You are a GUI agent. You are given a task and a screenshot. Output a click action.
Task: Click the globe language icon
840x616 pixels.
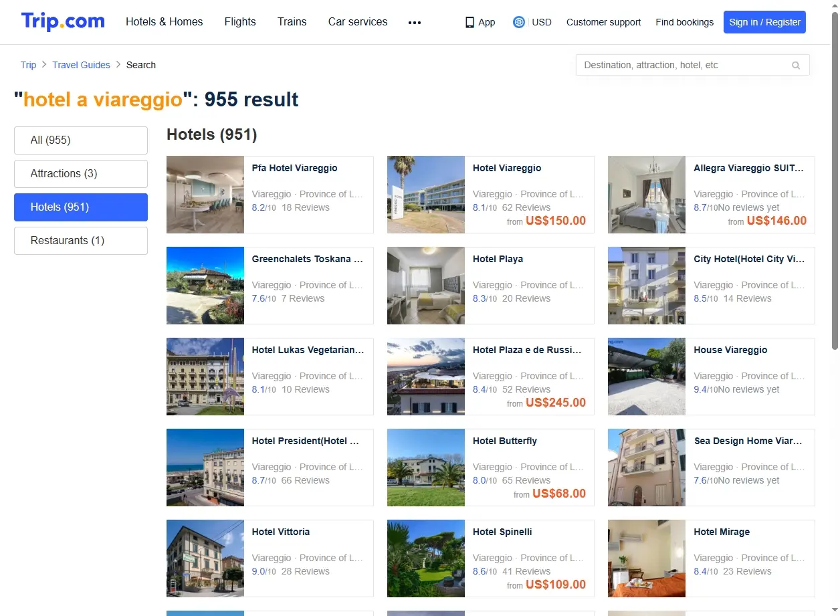(x=518, y=22)
